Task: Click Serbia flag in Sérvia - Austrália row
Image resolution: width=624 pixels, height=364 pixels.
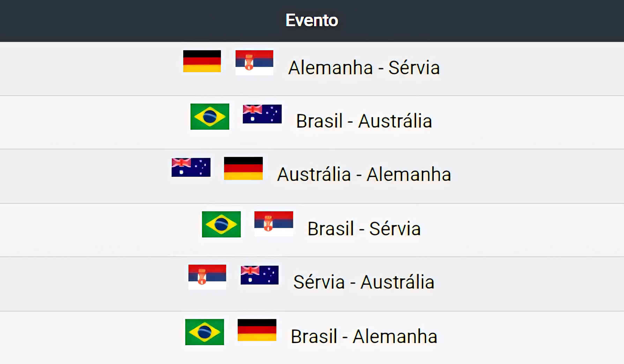Action: point(207,277)
